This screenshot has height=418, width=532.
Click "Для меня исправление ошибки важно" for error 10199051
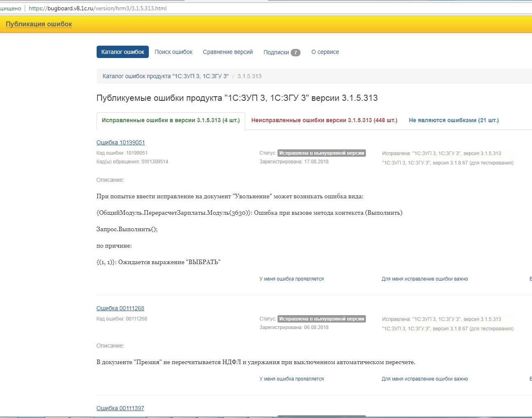point(425,279)
